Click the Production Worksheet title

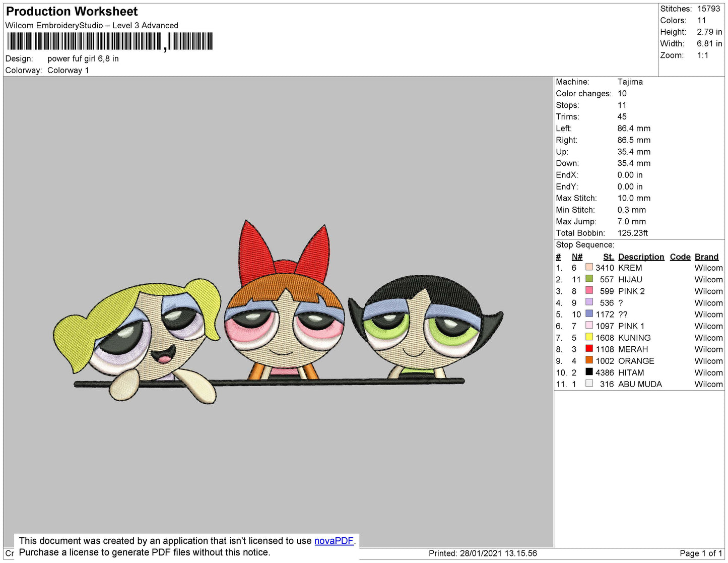pyautogui.click(x=72, y=11)
